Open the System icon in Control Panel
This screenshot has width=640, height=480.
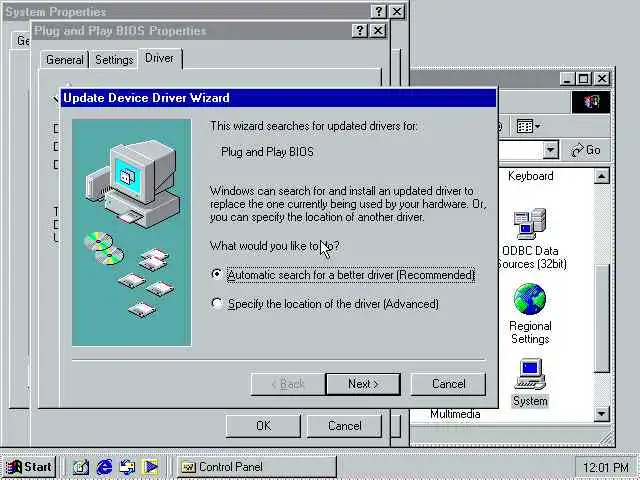click(x=530, y=374)
